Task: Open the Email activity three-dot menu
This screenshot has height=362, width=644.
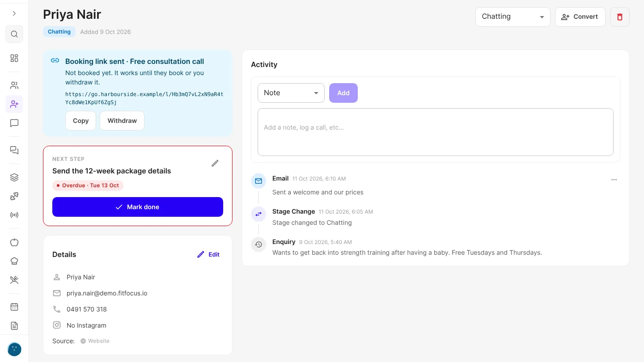Action: pyautogui.click(x=614, y=180)
